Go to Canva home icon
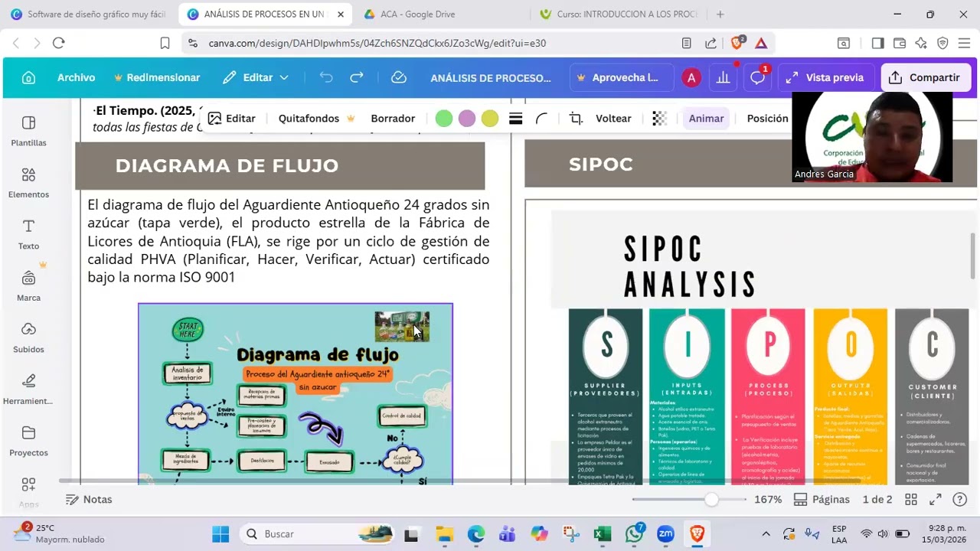The height and width of the screenshot is (551, 980). (28, 77)
